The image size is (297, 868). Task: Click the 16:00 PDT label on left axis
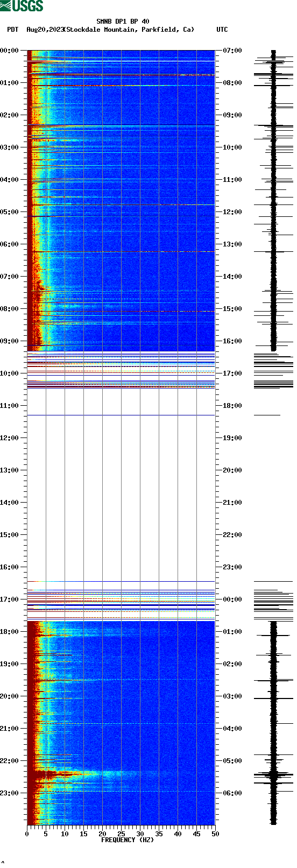pyautogui.click(x=9, y=567)
